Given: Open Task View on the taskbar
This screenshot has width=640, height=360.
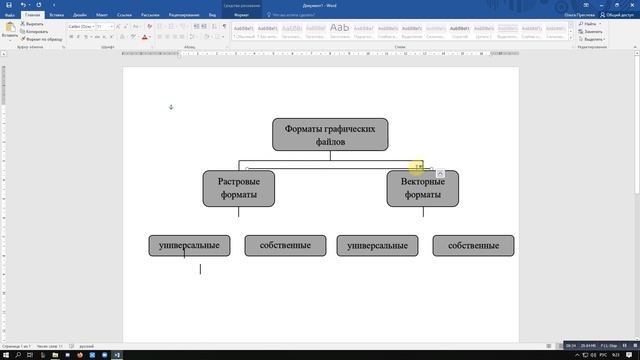Looking at the screenshot, I should [x=30, y=355].
